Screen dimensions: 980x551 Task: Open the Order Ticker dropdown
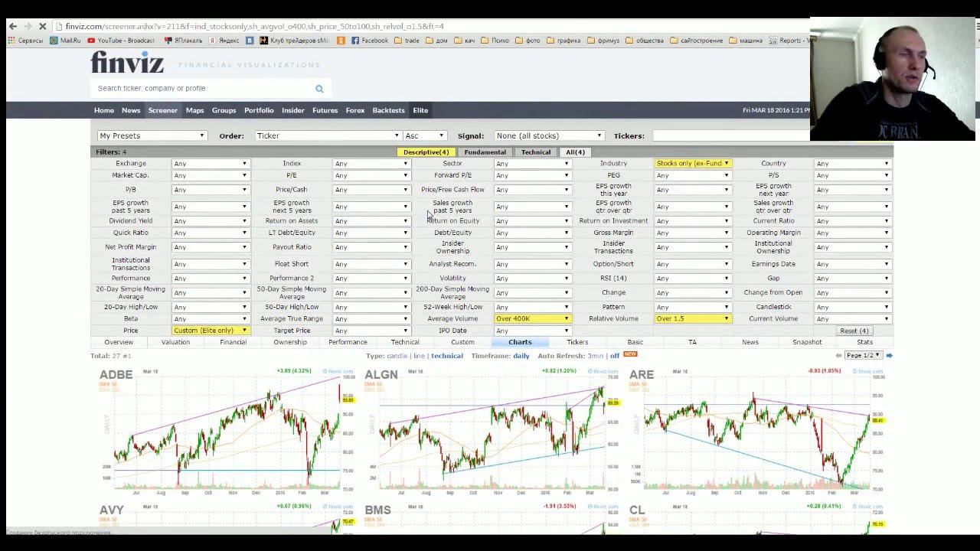(327, 135)
